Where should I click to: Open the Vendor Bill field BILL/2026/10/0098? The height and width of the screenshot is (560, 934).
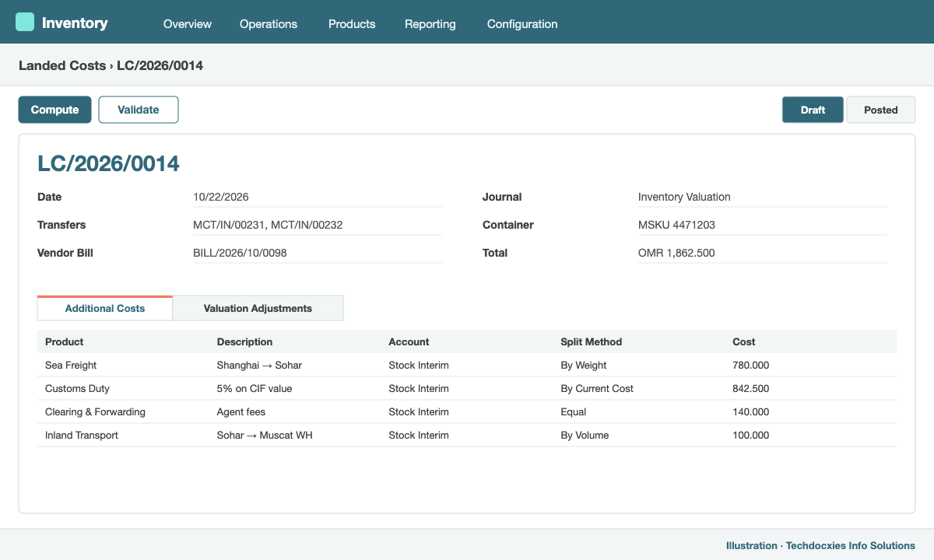click(x=318, y=253)
